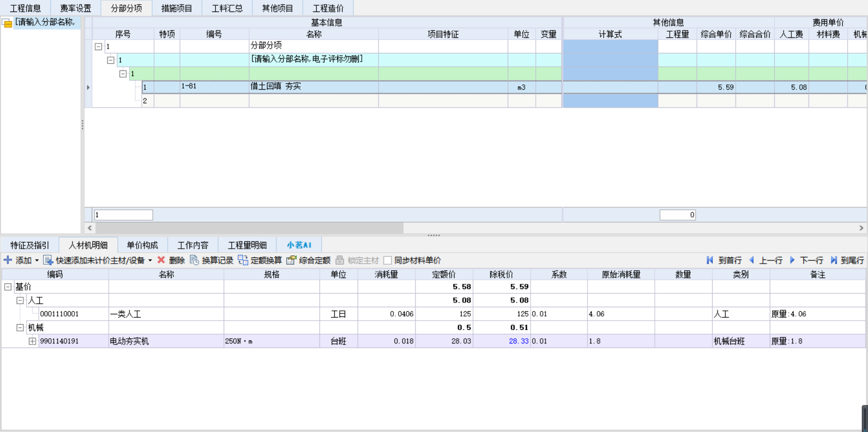
Task: Switch to the 费率设置 tab
Action: point(76,8)
